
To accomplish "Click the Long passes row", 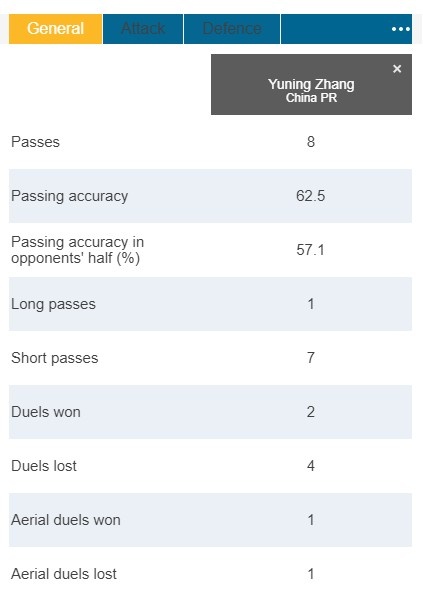I will (x=210, y=304).
